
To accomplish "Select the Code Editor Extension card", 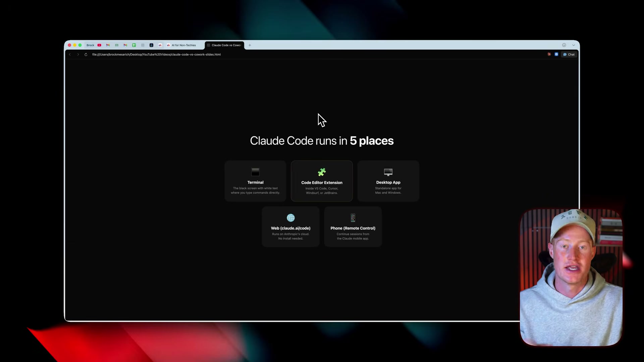I will (x=322, y=181).
